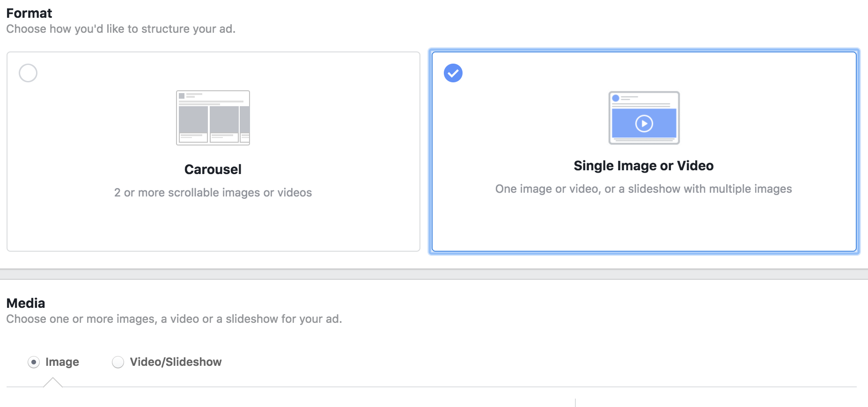Viewport: 868px width, 407px height.
Task: Click "Choose one or more images" text
Action: pos(174,319)
